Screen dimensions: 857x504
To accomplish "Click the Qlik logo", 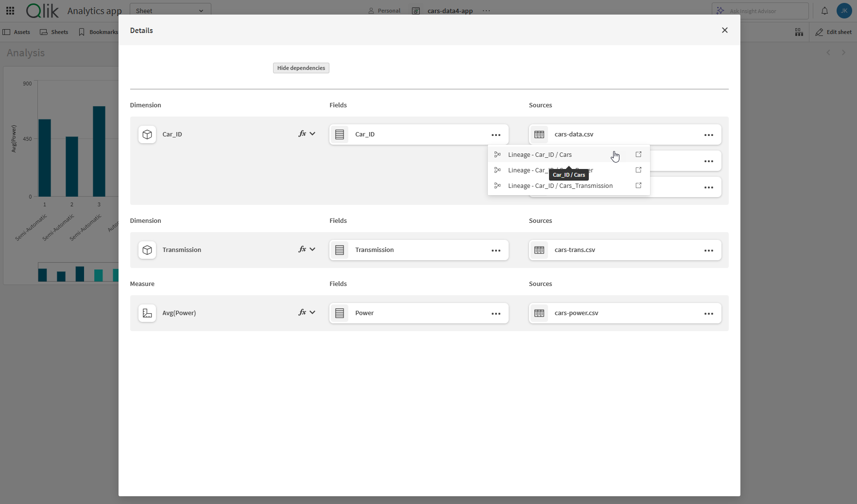I will (42, 10).
